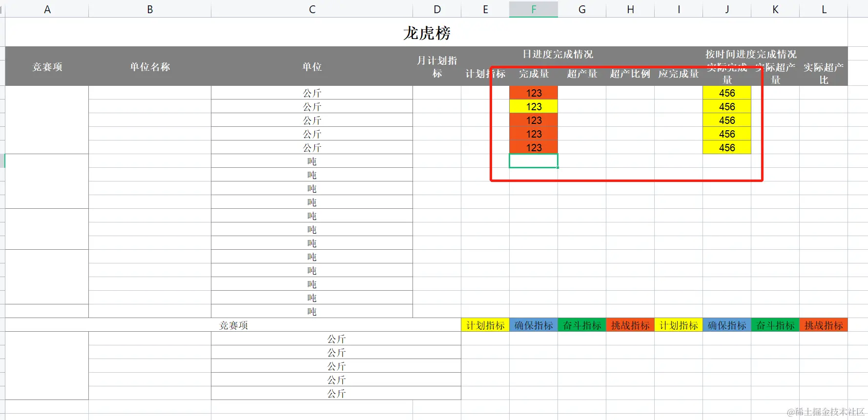
Task: Select the 实际超产比 header cell
Action: click(824, 74)
